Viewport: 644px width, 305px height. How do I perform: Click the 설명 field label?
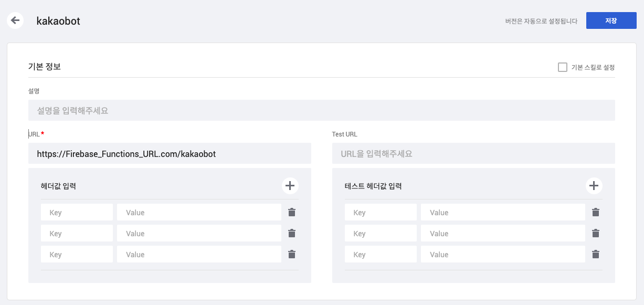click(34, 91)
